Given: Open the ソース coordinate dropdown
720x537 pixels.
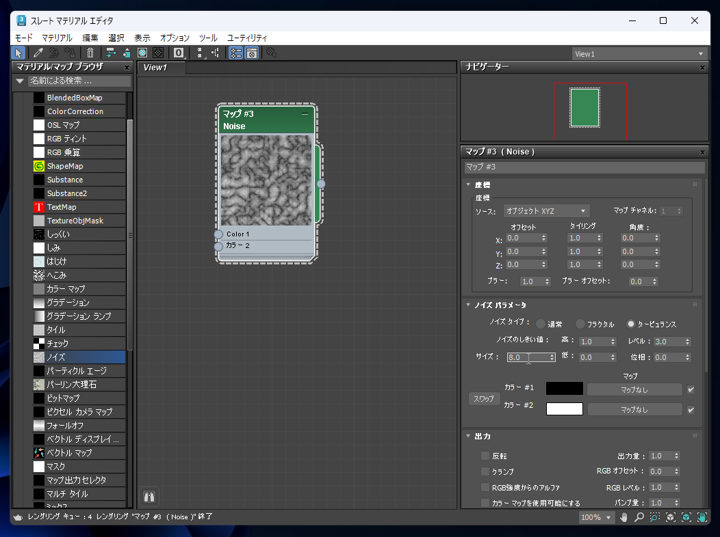Looking at the screenshot, I should click(x=546, y=211).
